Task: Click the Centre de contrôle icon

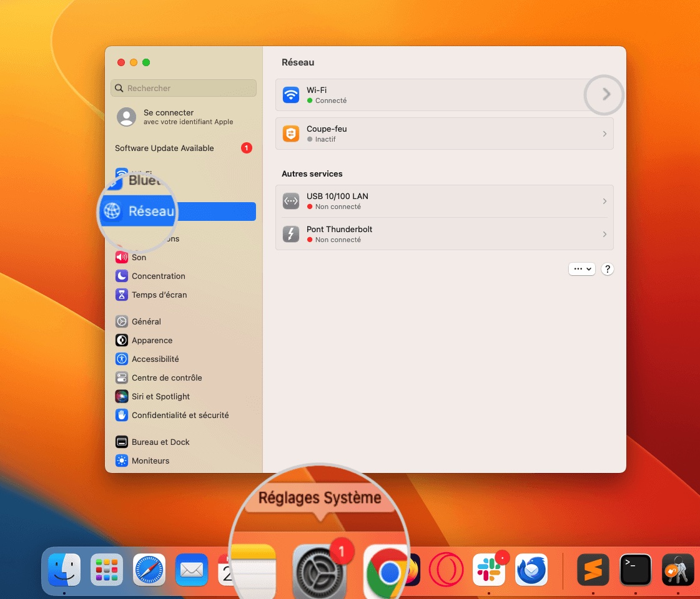Action: [121, 377]
